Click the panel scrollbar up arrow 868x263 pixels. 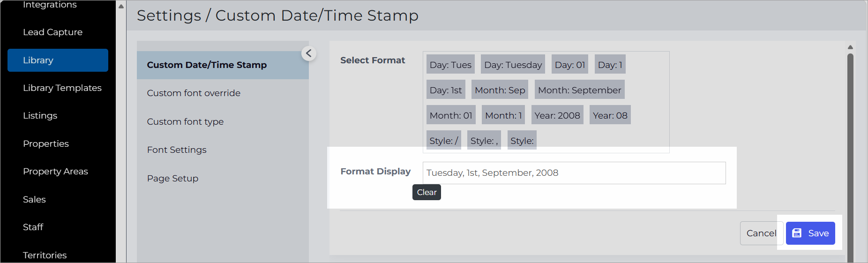(x=850, y=47)
